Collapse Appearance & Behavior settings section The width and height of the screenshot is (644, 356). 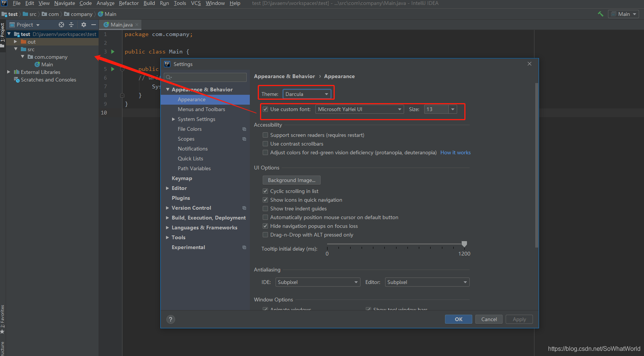tap(168, 89)
